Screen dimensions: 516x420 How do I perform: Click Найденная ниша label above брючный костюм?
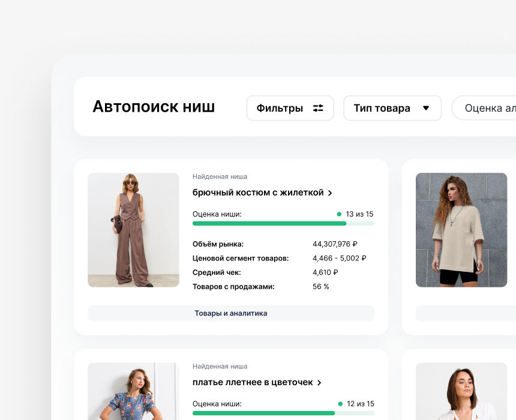(220, 177)
